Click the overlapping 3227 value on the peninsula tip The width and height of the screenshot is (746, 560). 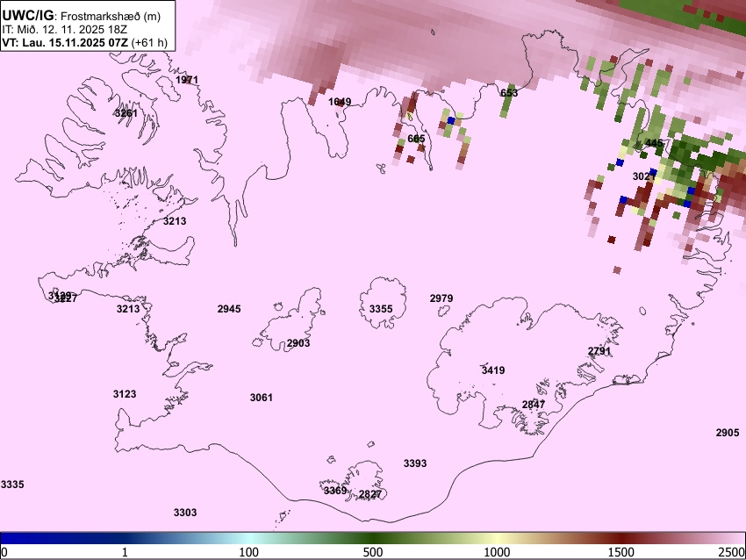click(x=66, y=298)
